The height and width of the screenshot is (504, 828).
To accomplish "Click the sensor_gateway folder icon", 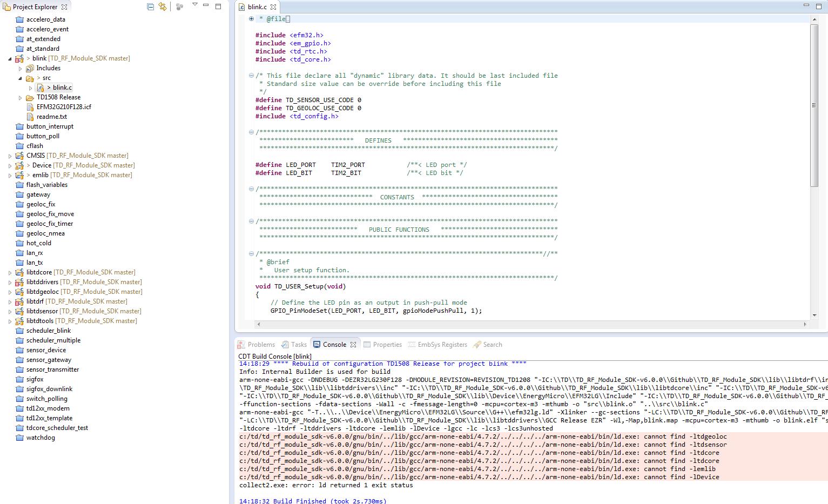I will click(19, 360).
